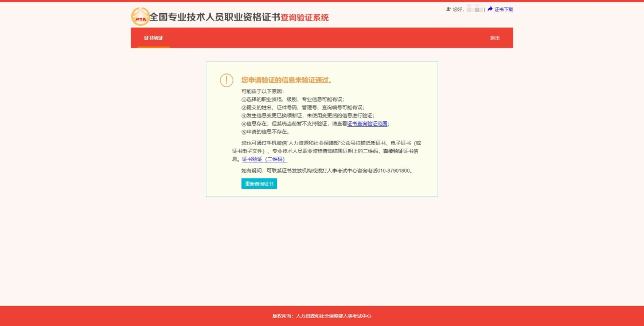This screenshot has height=326, width=644.
Task: Switch to the 证书验证 tab
Action: [x=153, y=38]
